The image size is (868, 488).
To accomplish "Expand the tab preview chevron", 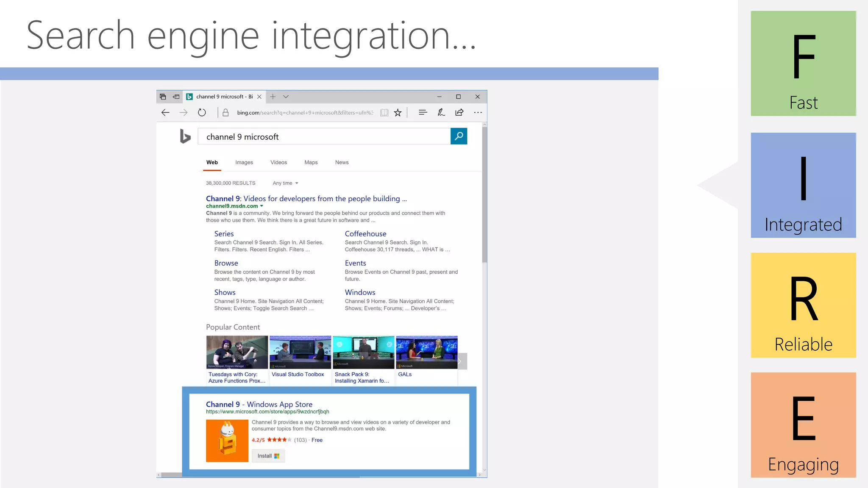I will 286,97.
